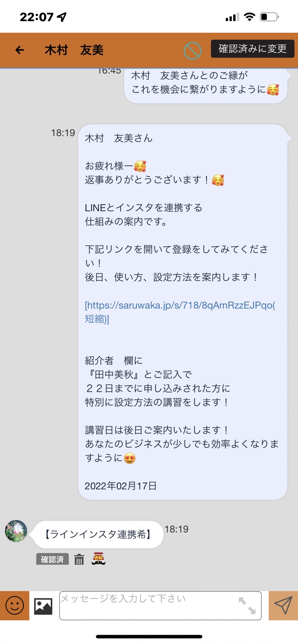Open the emoji picker smiley icon

[x=15, y=605]
